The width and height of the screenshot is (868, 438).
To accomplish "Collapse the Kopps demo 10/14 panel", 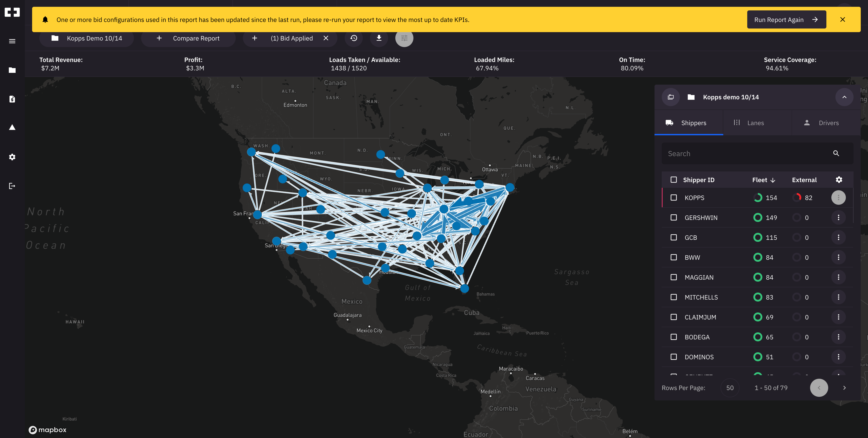I will [844, 97].
